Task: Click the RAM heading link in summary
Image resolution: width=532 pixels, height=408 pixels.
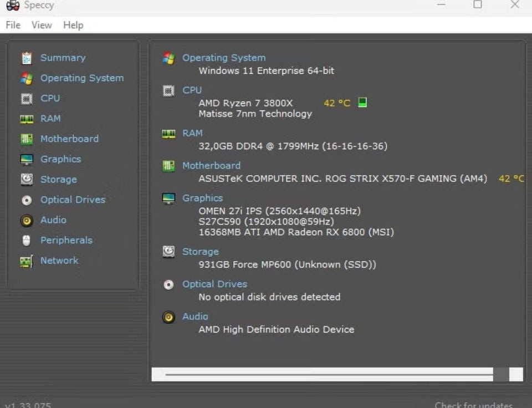Action: point(192,133)
